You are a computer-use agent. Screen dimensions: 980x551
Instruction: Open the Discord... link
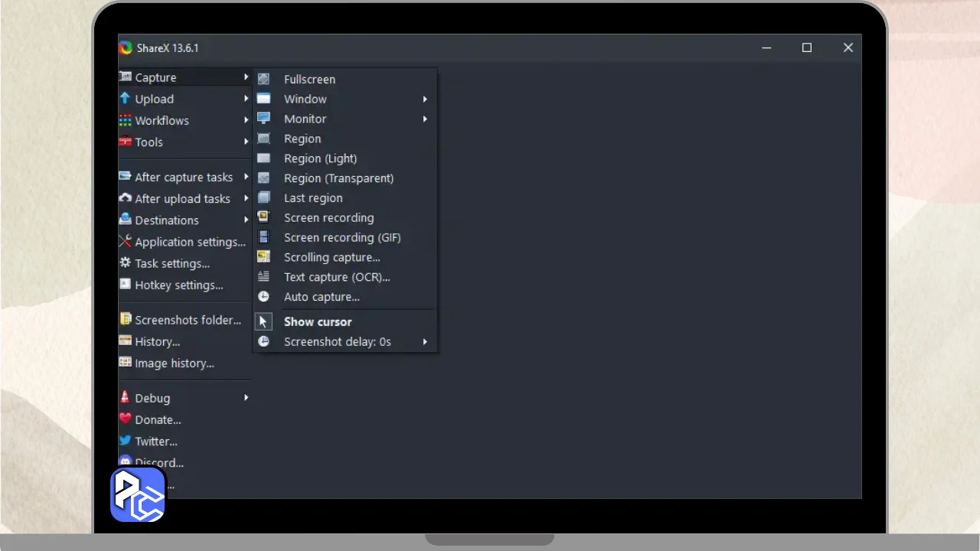tap(159, 462)
